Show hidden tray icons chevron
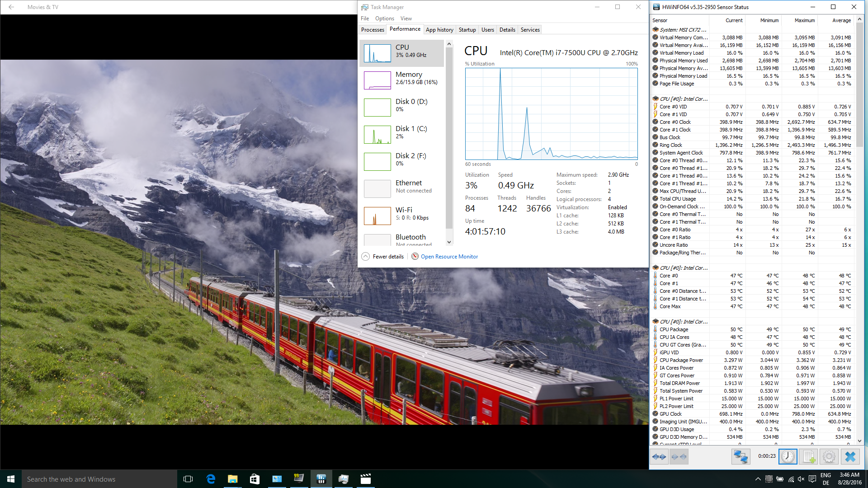The width and height of the screenshot is (868, 488). pyautogui.click(x=758, y=479)
